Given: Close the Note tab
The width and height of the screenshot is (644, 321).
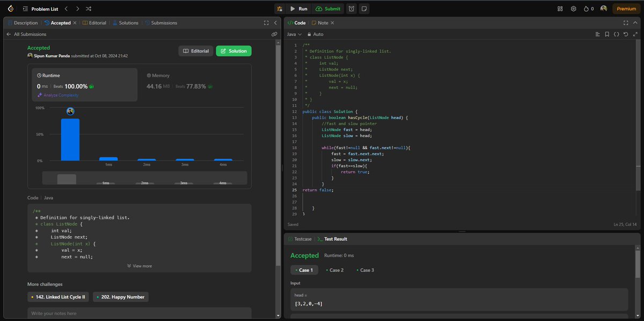Looking at the screenshot, I should click(332, 23).
